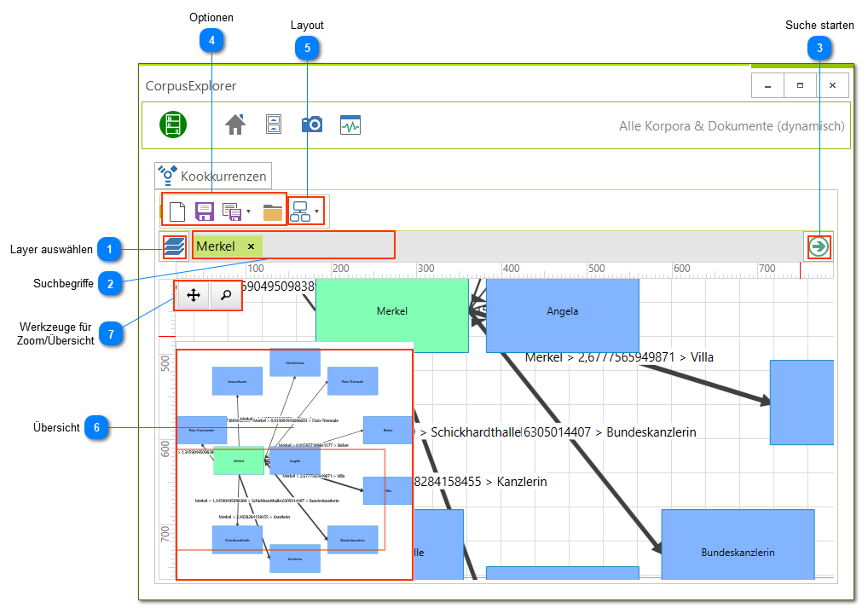Go to the Home page icon
Image resolution: width=868 pixels, height=608 pixels.
pos(235,124)
